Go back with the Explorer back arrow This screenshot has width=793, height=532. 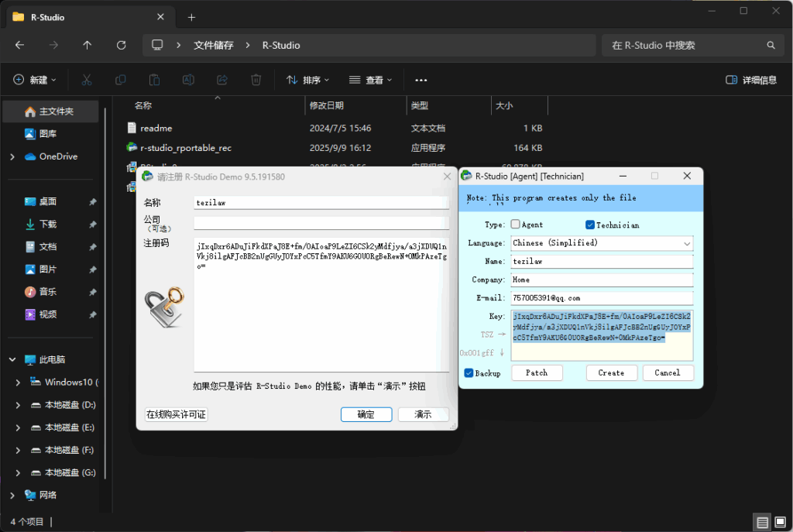pyautogui.click(x=19, y=45)
